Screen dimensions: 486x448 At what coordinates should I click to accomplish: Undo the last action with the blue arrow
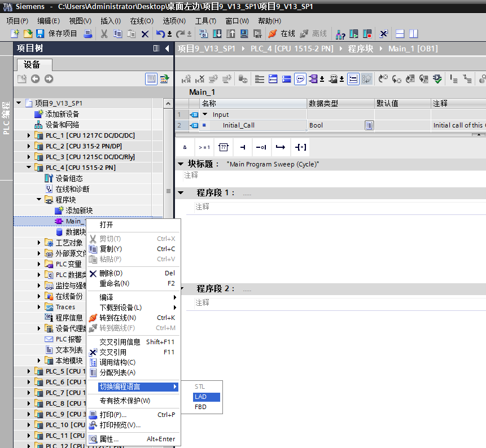click(x=160, y=33)
